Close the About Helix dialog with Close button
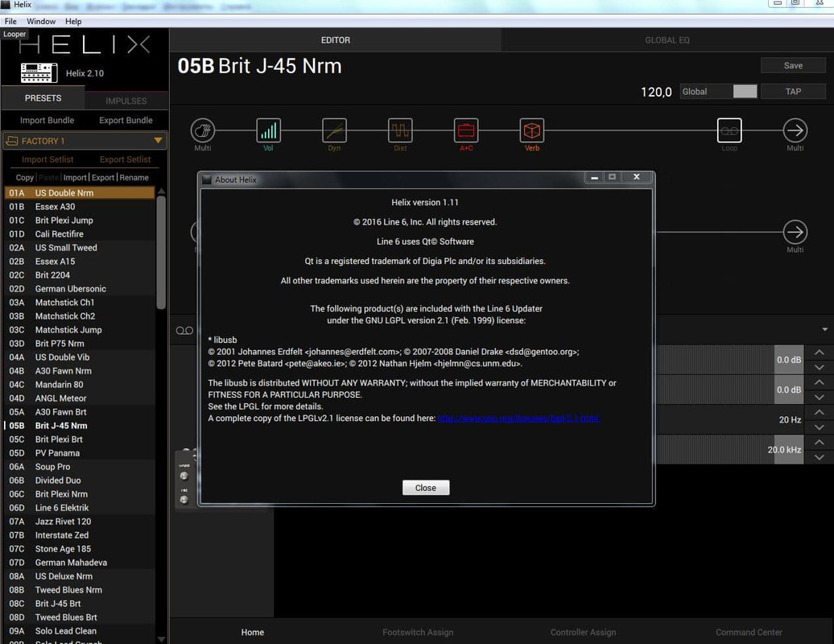This screenshot has height=644, width=834. 426,488
